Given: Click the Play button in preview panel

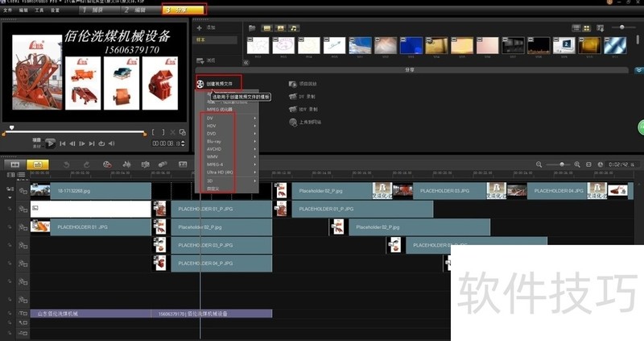Looking at the screenshot, I should [50, 143].
